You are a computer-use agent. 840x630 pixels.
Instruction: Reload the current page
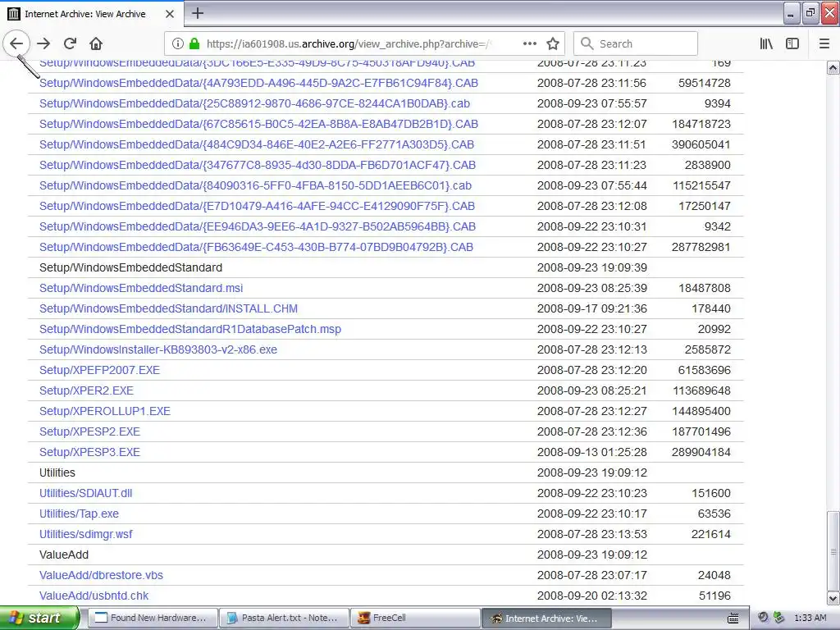[x=70, y=43]
